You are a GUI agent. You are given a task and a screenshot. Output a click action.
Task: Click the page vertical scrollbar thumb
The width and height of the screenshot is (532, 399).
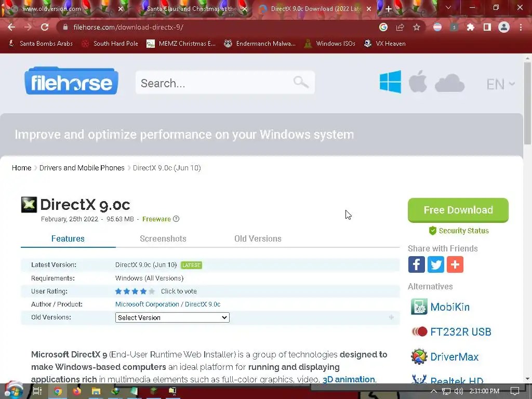coord(527,104)
